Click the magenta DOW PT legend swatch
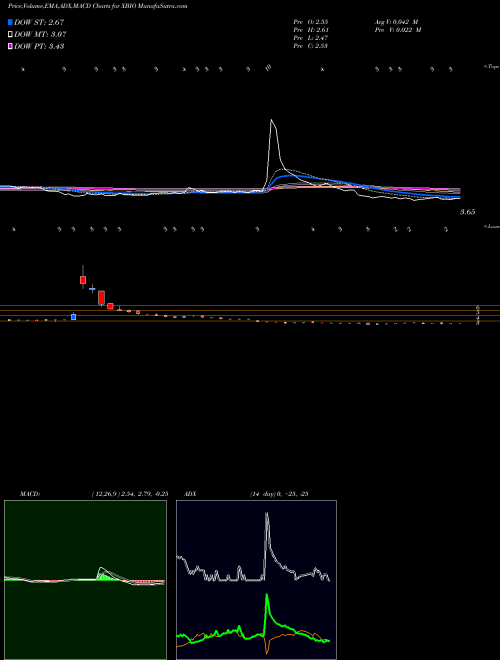This screenshot has width=500, height=660. pos(11,46)
